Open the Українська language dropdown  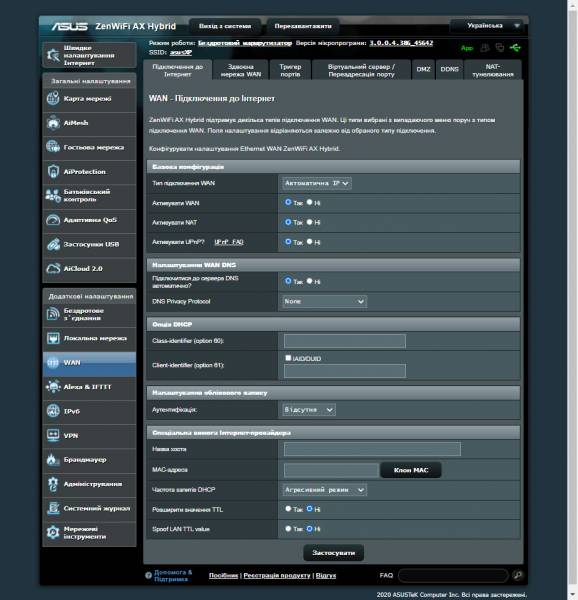[x=487, y=26]
